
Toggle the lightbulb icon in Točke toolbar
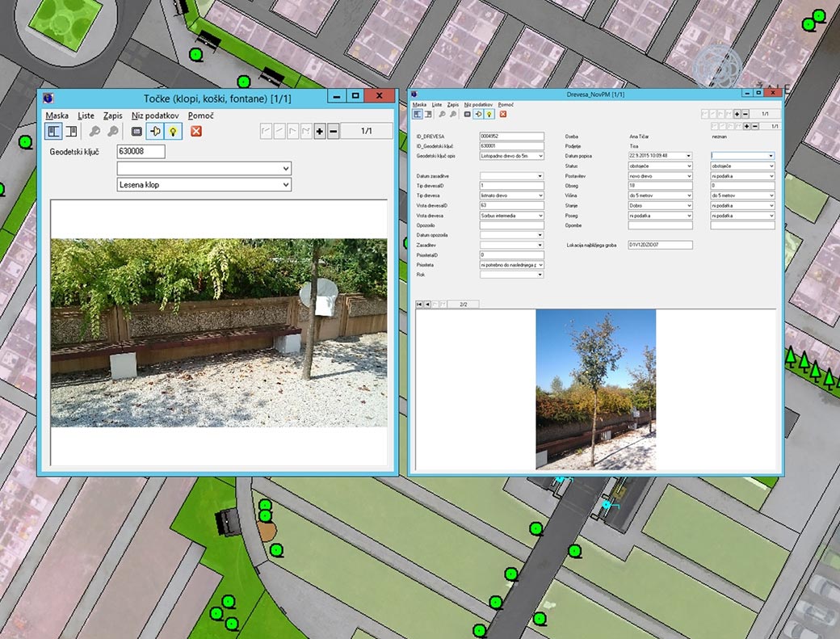(x=172, y=131)
